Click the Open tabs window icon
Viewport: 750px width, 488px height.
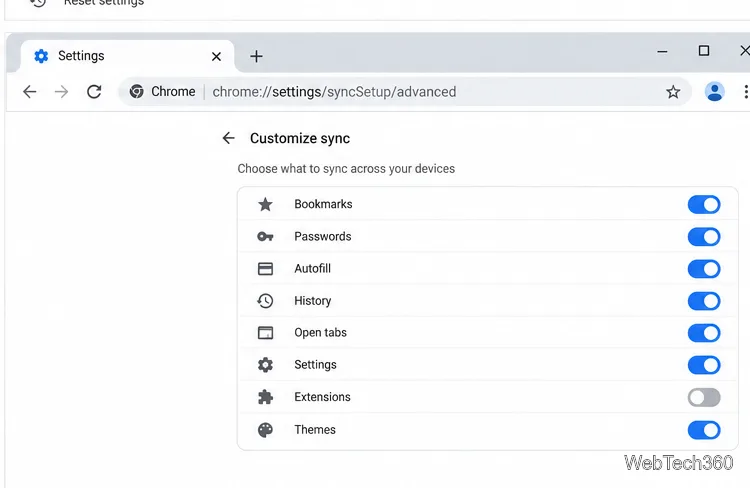tap(265, 333)
